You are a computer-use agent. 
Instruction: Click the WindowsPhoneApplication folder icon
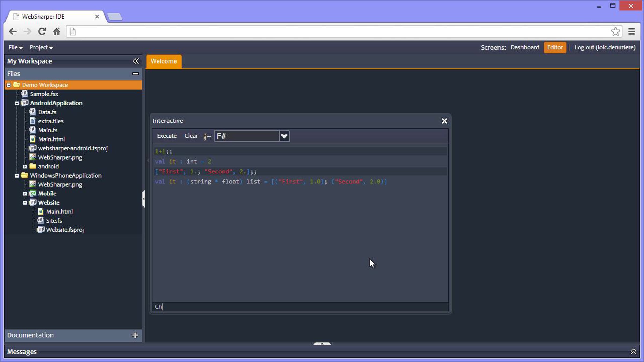click(x=24, y=175)
